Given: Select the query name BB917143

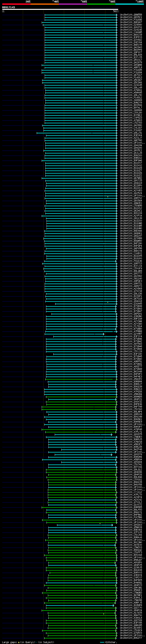Looking at the screenshot, I should (x=8, y=7).
